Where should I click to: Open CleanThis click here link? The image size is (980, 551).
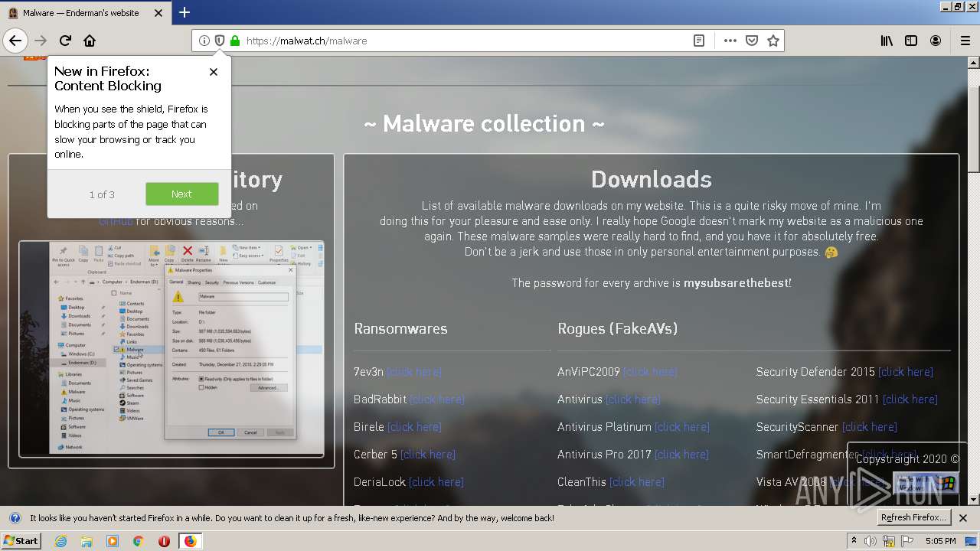(x=637, y=482)
